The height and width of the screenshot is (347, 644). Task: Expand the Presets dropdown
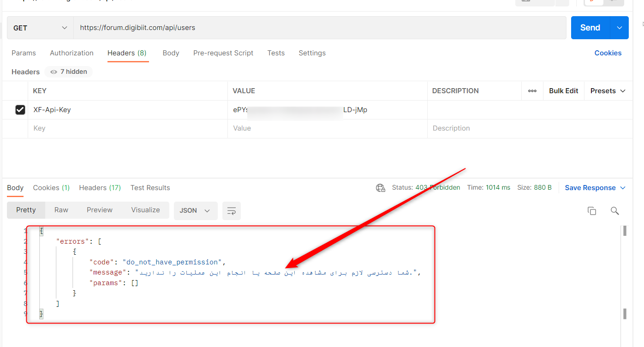(608, 91)
